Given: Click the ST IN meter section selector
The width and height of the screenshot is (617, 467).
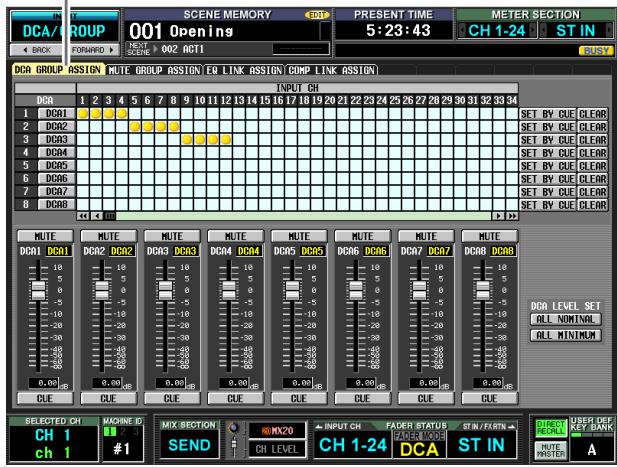Looking at the screenshot, I should (576, 31).
